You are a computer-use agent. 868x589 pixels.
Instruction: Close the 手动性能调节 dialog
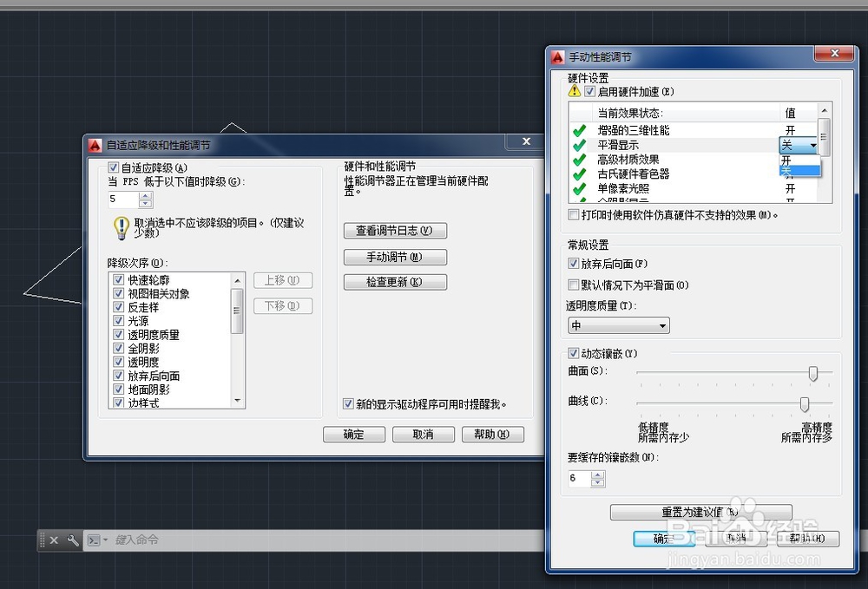[x=835, y=53]
